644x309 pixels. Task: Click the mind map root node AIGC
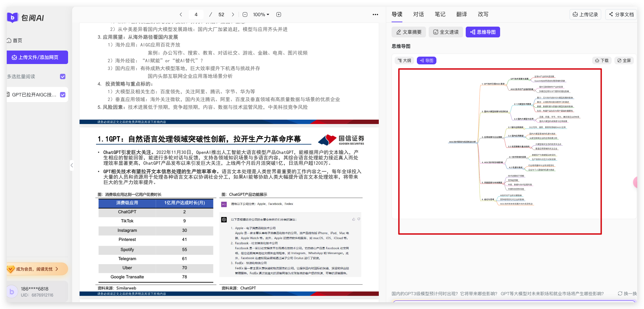[462, 142]
